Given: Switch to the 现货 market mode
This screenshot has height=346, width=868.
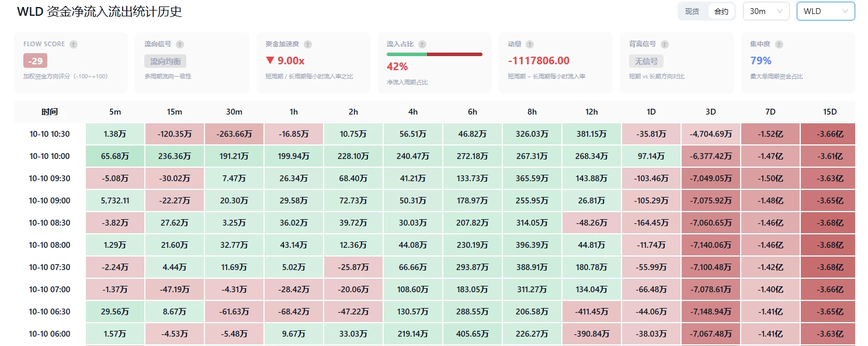Looking at the screenshot, I should [692, 11].
